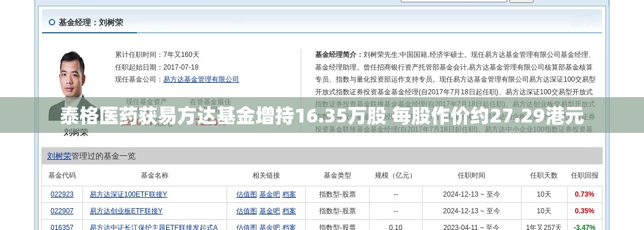Screen dimensions: 644x230
Task: Click the 任职起始日期 2017-07-18 text
Action: pos(156,67)
